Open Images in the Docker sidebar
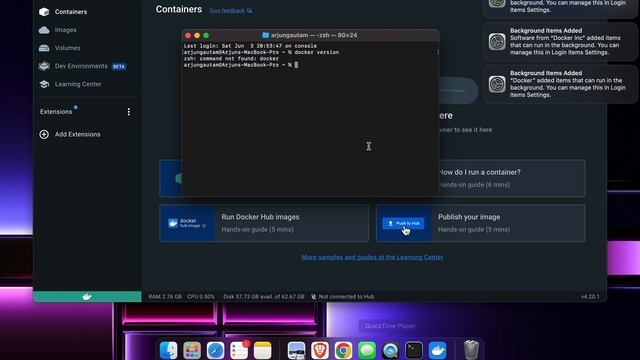This screenshot has width=640, height=360. point(65,30)
